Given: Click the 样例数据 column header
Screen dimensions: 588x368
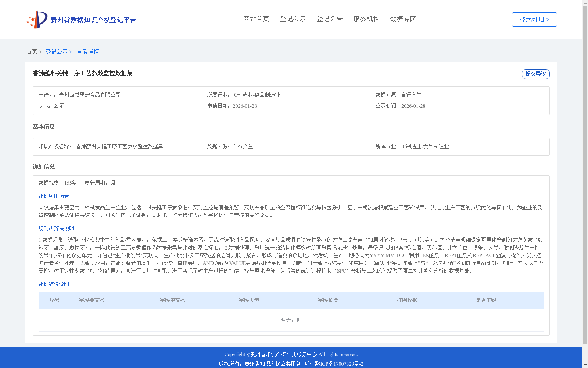Looking at the screenshot, I should coord(407,300).
